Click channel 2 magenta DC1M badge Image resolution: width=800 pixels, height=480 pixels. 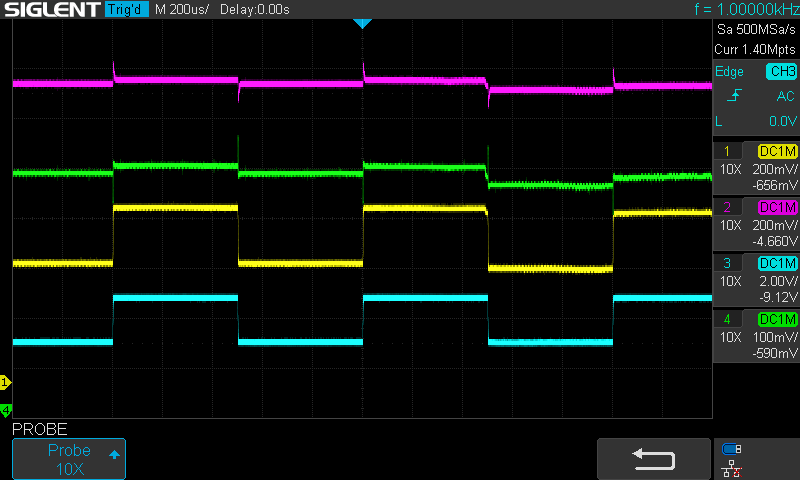click(778, 207)
